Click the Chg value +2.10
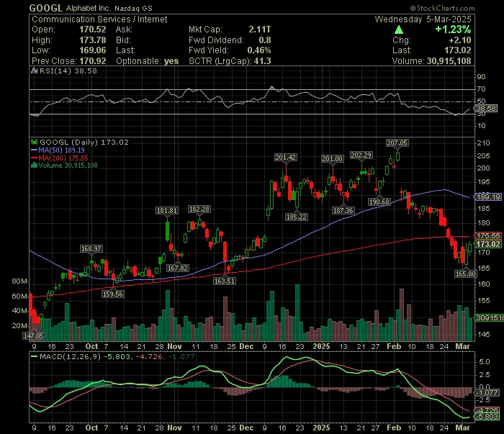Image resolution: width=504 pixels, height=434 pixels. click(x=460, y=40)
